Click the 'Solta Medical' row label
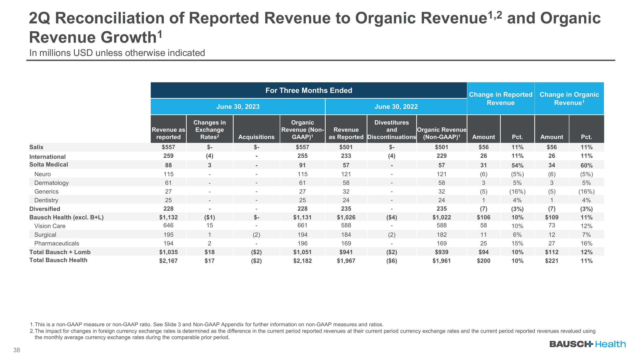Viewport: 644px width, 362px height. (x=49, y=165)
